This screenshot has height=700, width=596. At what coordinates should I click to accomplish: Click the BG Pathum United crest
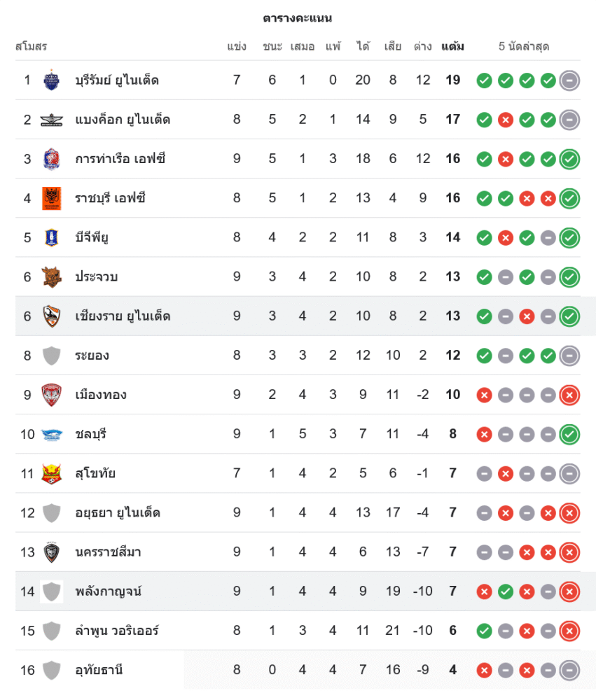click(51, 237)
